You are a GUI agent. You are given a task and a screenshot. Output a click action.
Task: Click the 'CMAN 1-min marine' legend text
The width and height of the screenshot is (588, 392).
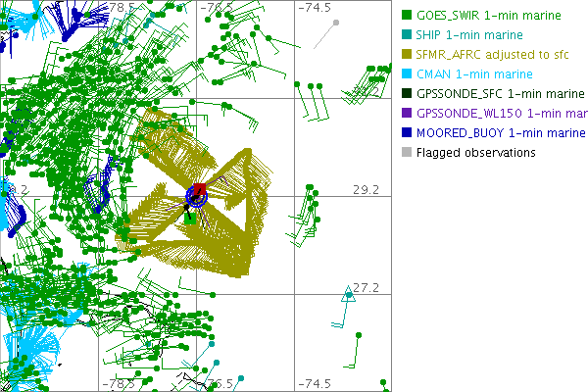click(474, 74)
